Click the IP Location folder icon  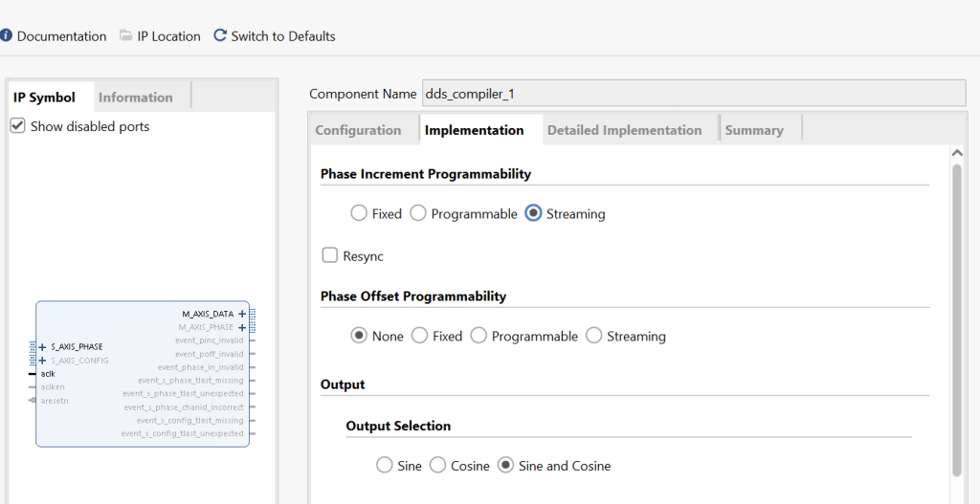click(x=126, y=36)
